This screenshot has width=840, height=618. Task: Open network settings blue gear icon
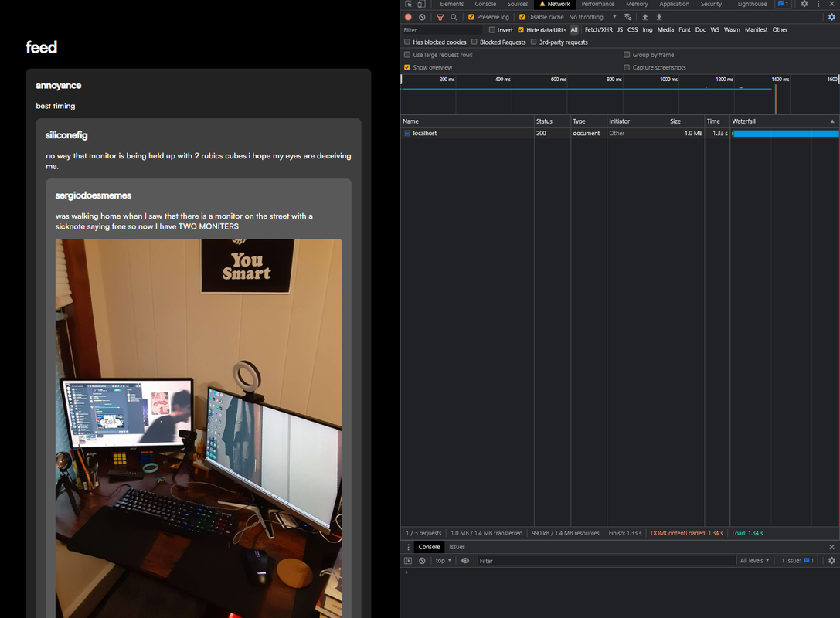tap(831, 17)
